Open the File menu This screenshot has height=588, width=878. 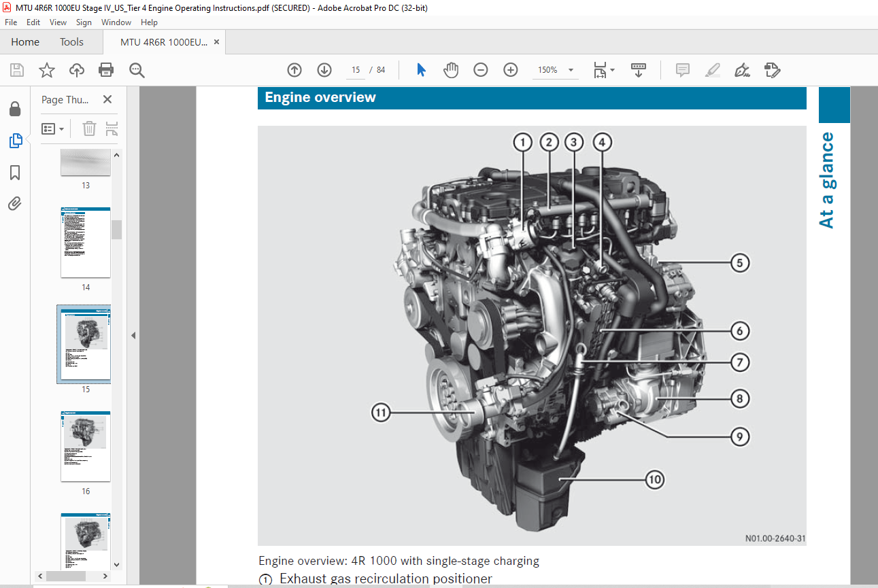[x=11, y=22]
